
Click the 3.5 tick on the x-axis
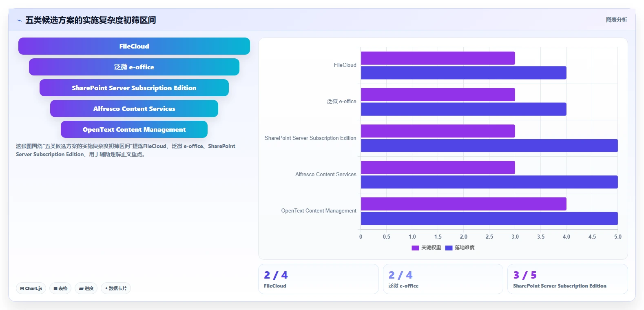(x=541, y=237)
